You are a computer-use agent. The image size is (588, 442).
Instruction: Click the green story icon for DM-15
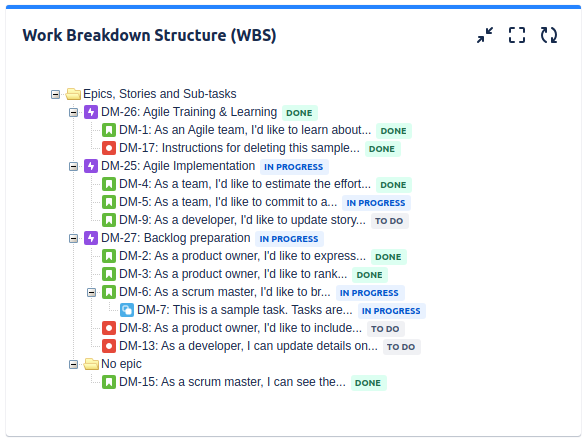tap(109, 382)
